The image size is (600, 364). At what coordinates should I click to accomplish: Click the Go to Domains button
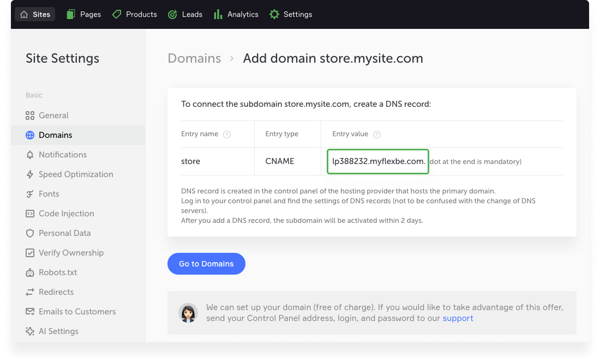click(206, 264)
